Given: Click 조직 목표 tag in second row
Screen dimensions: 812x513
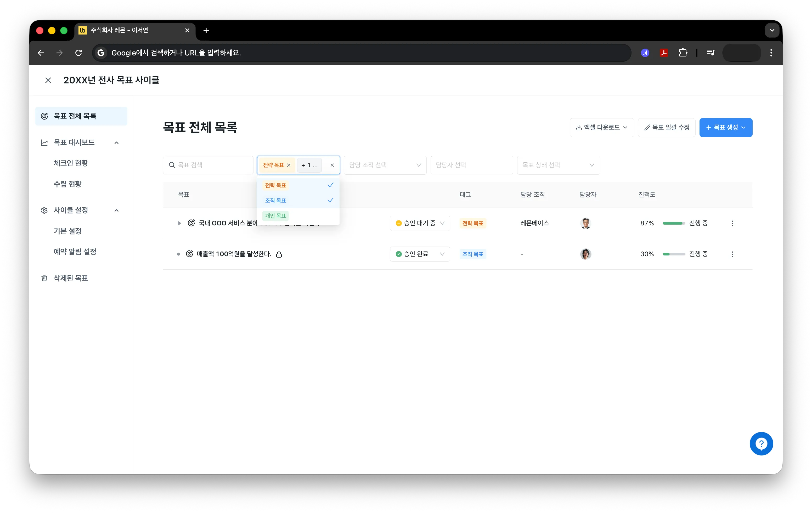Looking at the screenshot, I should (x=472, y=254).
